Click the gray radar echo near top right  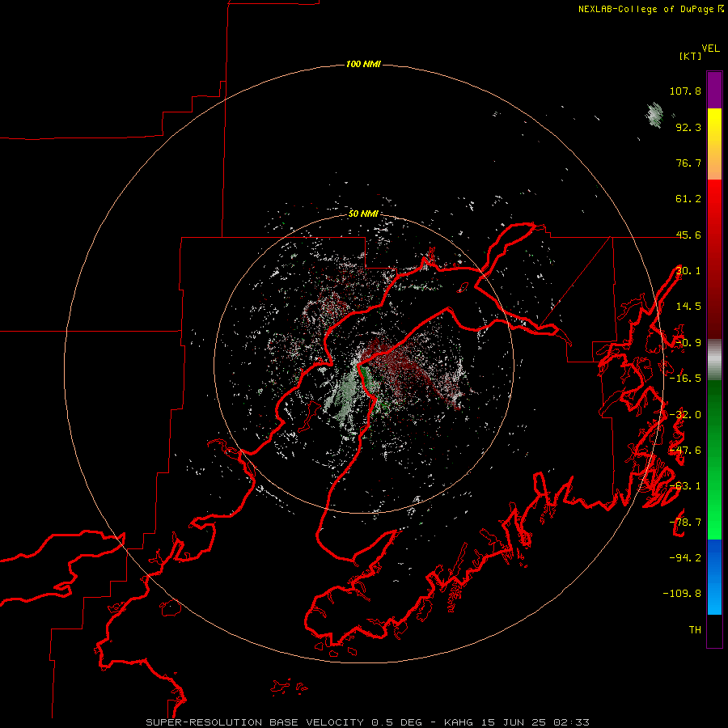coord(654,115)
